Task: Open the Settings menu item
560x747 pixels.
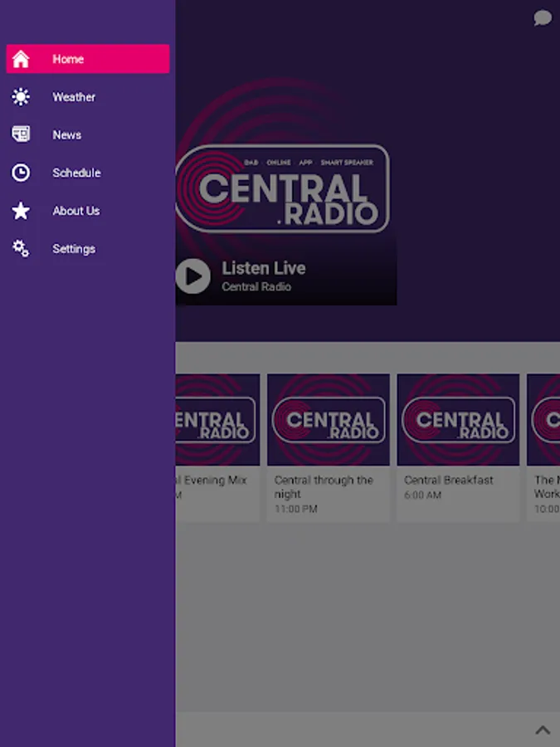Action: (x=88, y=249)
